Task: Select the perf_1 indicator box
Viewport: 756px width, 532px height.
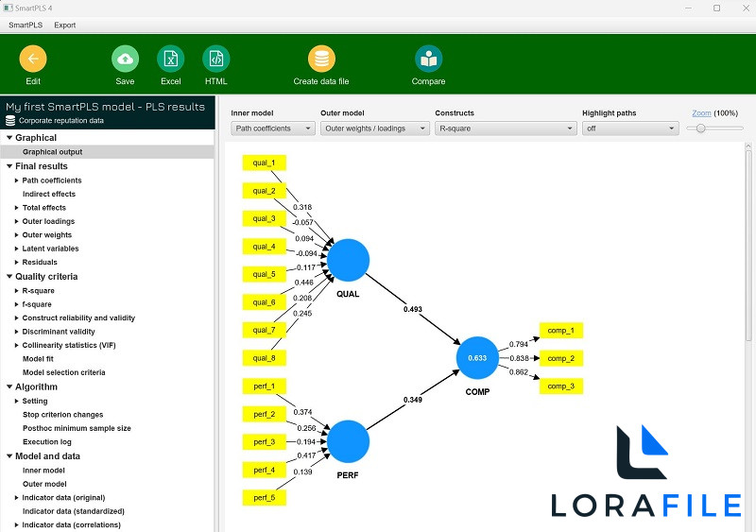Action: (265, 386)
